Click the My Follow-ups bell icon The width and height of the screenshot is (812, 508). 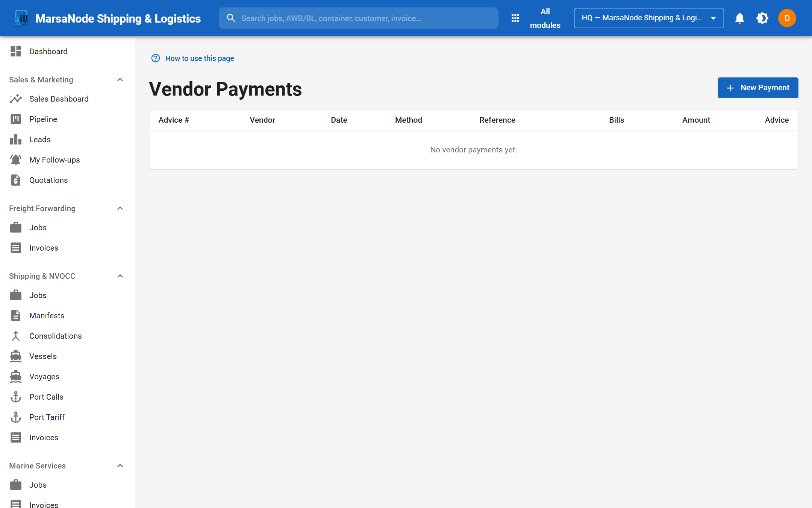[x=16, y=160]
